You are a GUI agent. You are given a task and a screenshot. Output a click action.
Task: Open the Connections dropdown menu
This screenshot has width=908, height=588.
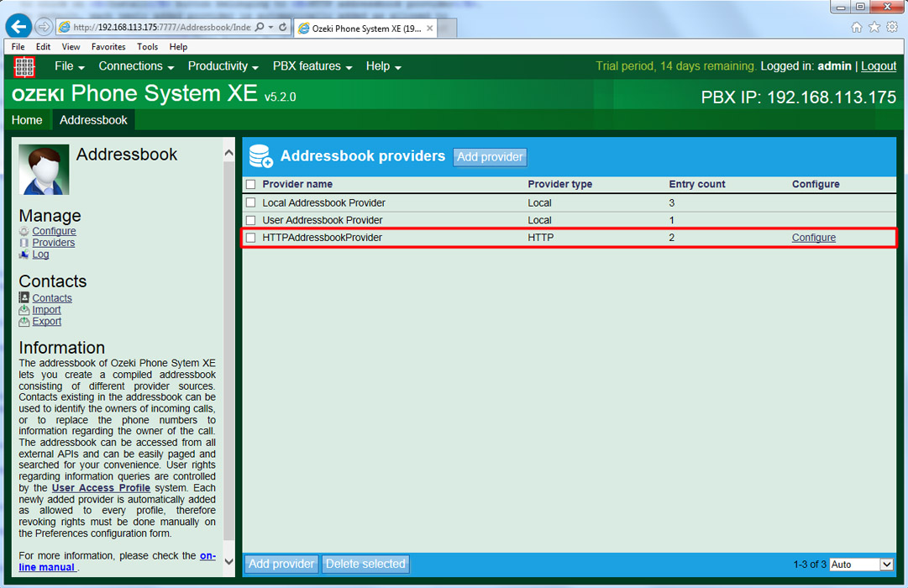(136, 66)
